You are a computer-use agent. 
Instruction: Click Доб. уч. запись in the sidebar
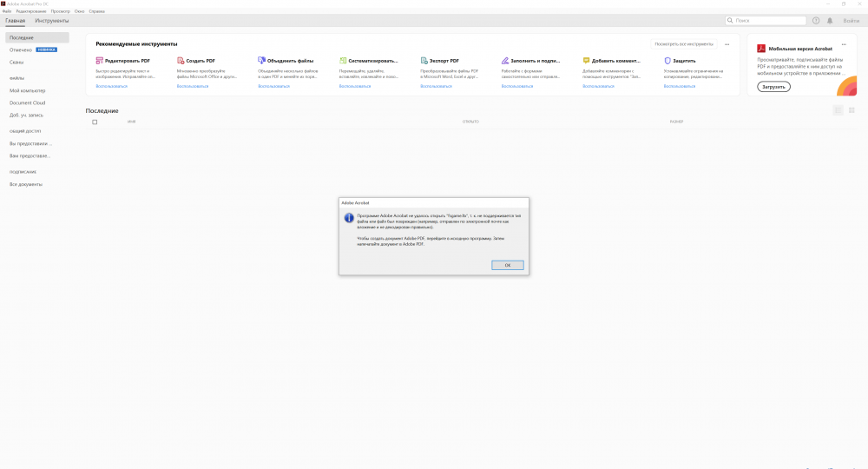tap(26, 116)
